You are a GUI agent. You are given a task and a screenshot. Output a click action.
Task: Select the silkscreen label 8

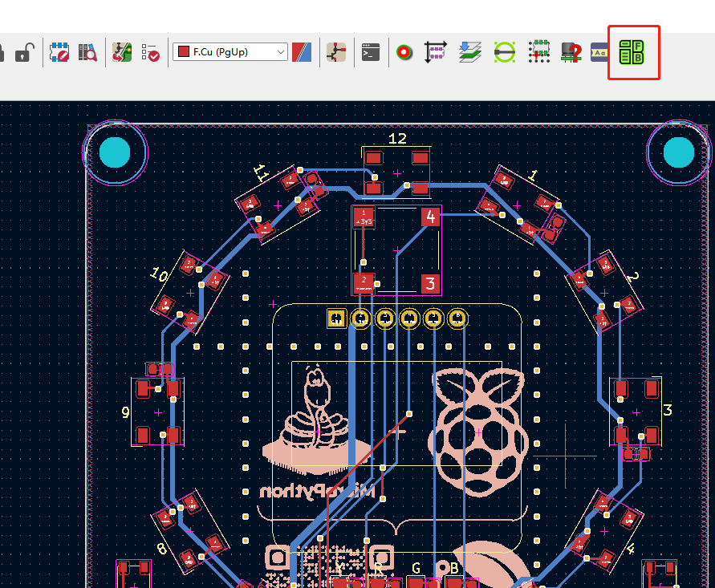[x=162, y=549]
